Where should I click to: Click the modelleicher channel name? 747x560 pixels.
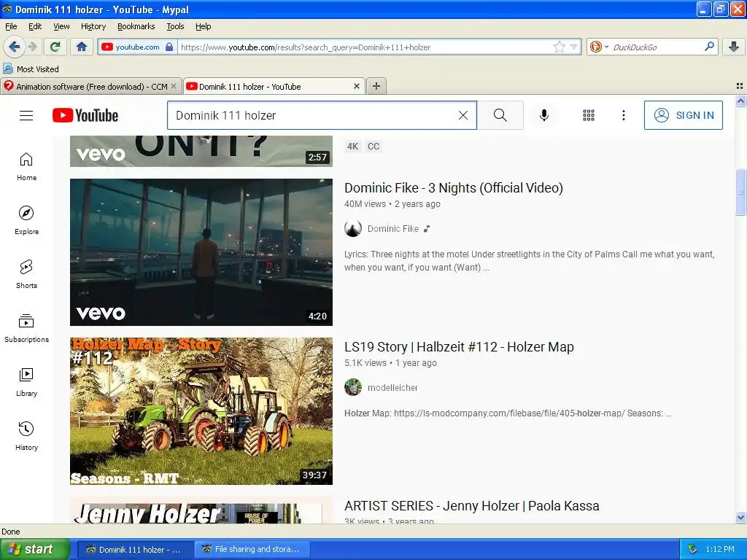[x=392, y=388]
